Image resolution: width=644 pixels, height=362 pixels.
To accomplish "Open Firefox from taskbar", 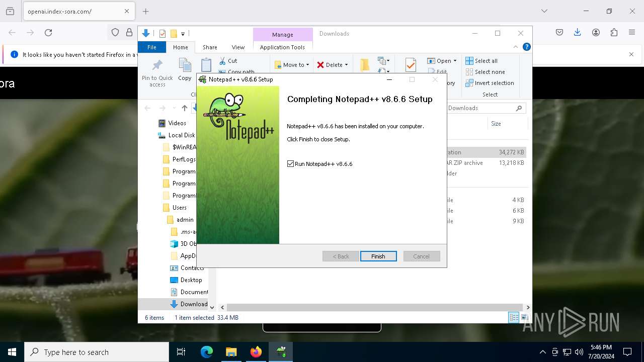I will pos(256,352).
